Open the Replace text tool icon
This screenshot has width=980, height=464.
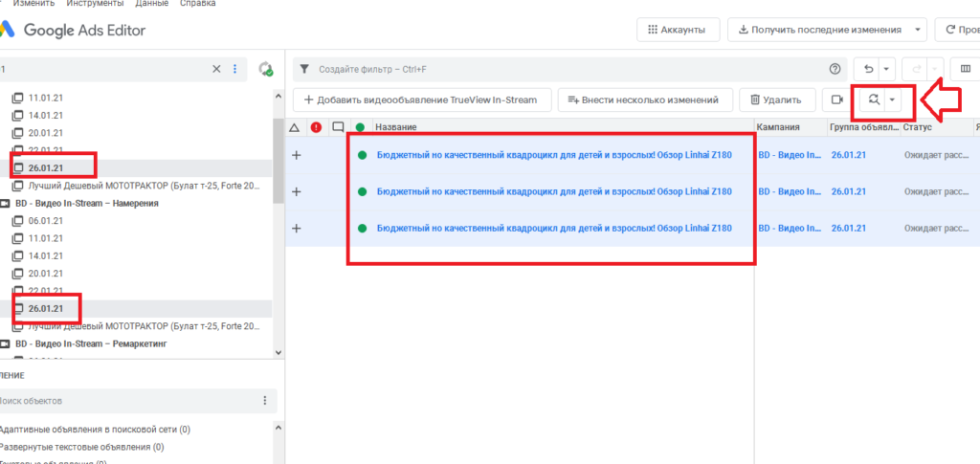[874, 99]
